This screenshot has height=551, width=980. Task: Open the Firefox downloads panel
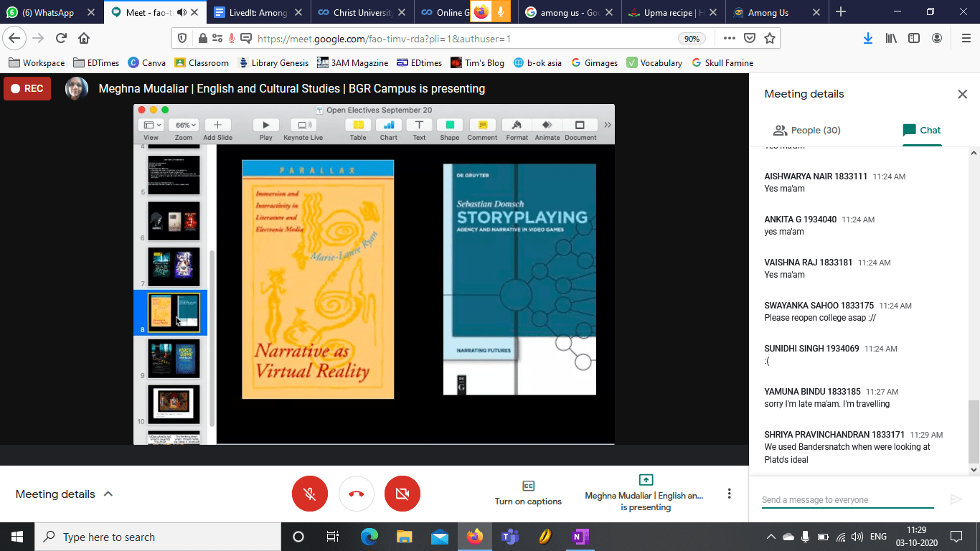pyautogui.click(x=867, y=39)
